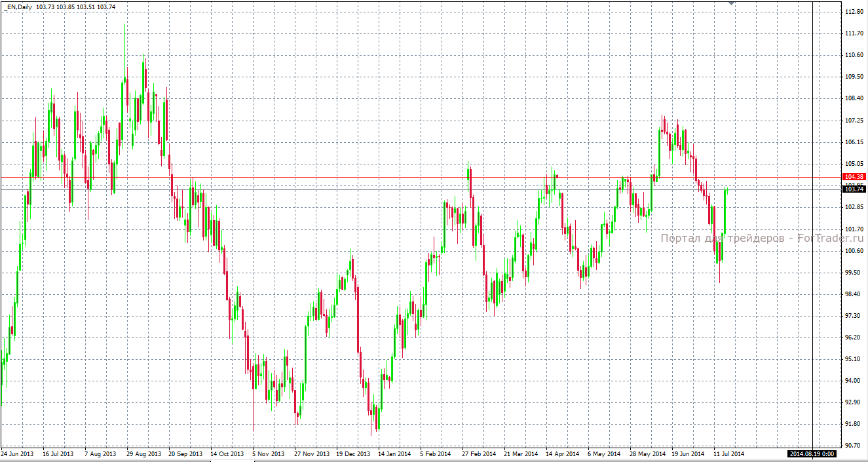Click the 2014.08.19 0:00 date label

pos(812,453)
